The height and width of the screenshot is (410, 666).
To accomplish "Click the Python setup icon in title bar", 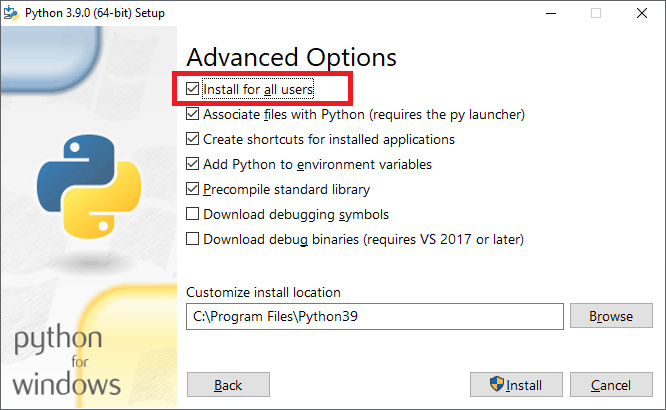I will (x=11, y=13).
